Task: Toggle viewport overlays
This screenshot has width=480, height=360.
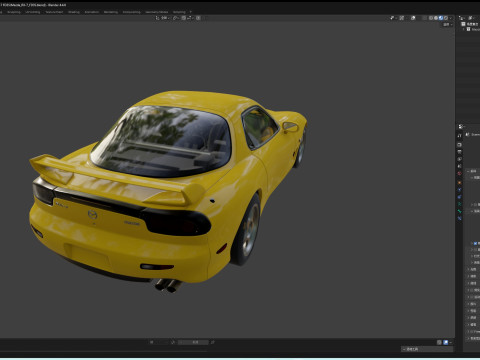Action: (413, 18)
